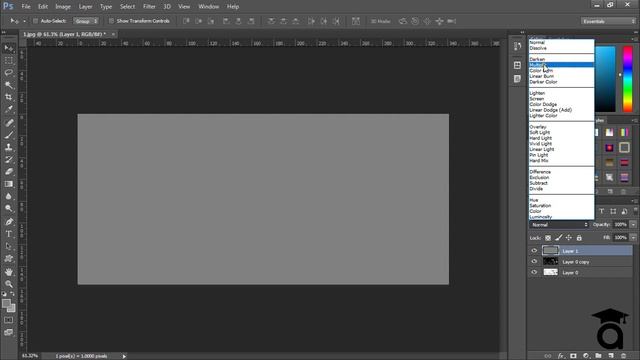The image size is (640, 360).
Task: Open the Properties panel icon
Action: 517,65
